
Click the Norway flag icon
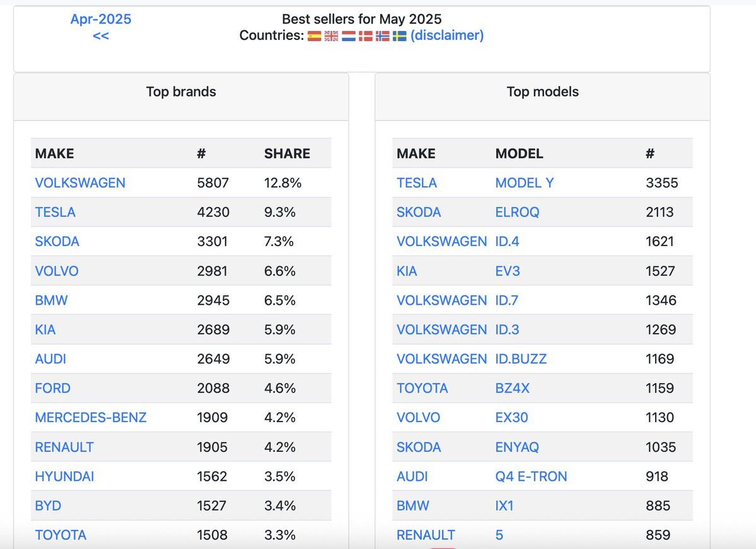coord(382,36)
